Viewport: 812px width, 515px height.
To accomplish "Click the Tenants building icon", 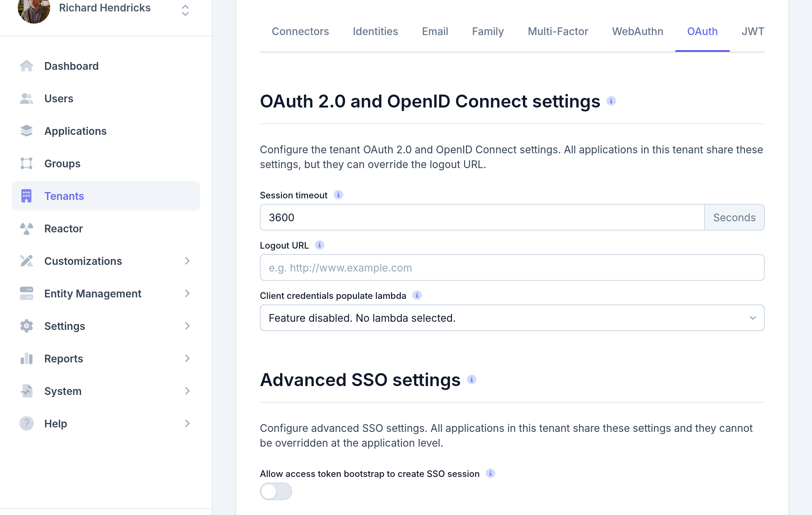I will tap(27, 196).
